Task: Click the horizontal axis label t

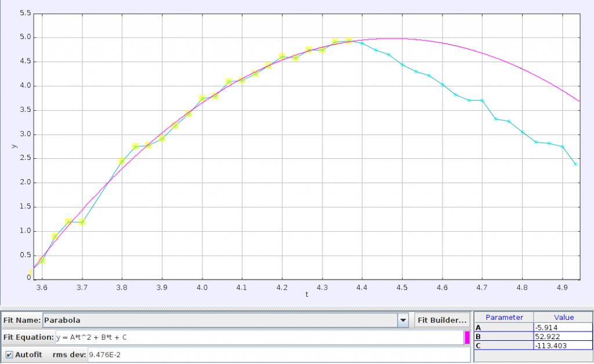Action: tap(307, 294)
